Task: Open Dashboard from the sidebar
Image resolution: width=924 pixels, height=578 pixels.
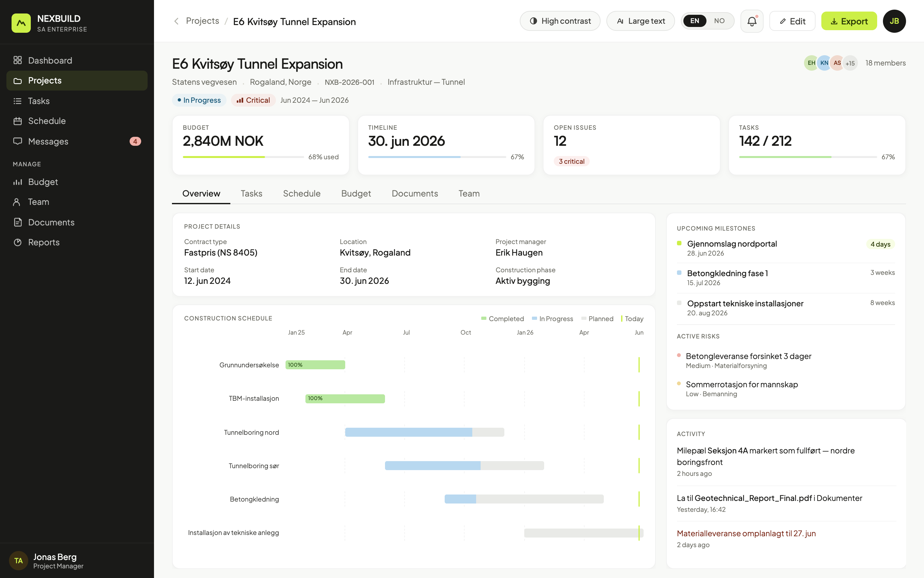Action: [77, 60]
